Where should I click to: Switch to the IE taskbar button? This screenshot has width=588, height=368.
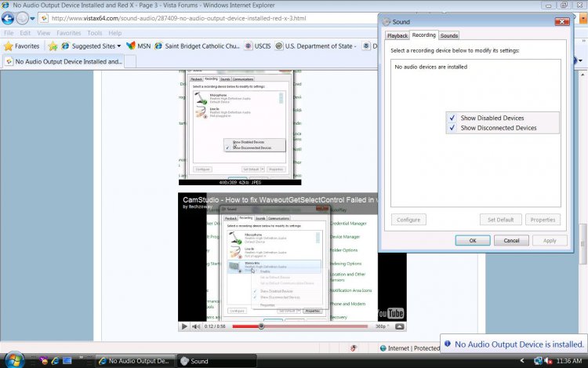tap(135, 361)
